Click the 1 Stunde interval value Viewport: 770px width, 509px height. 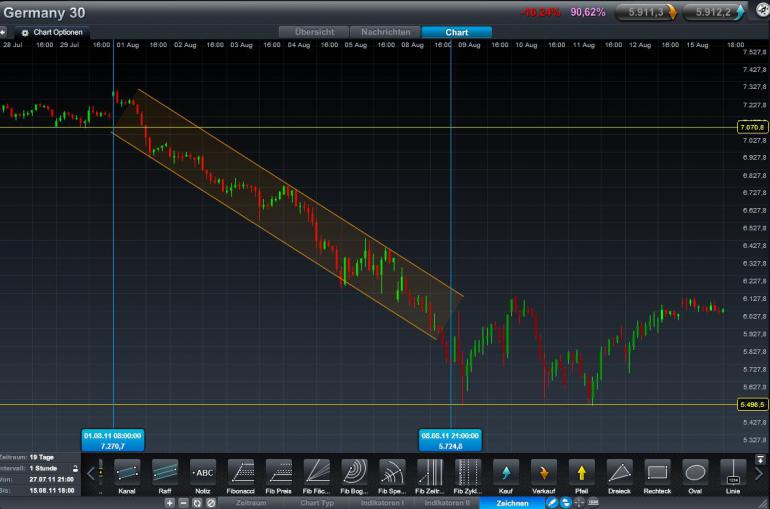pyautogui.click(x=43, y=468)
